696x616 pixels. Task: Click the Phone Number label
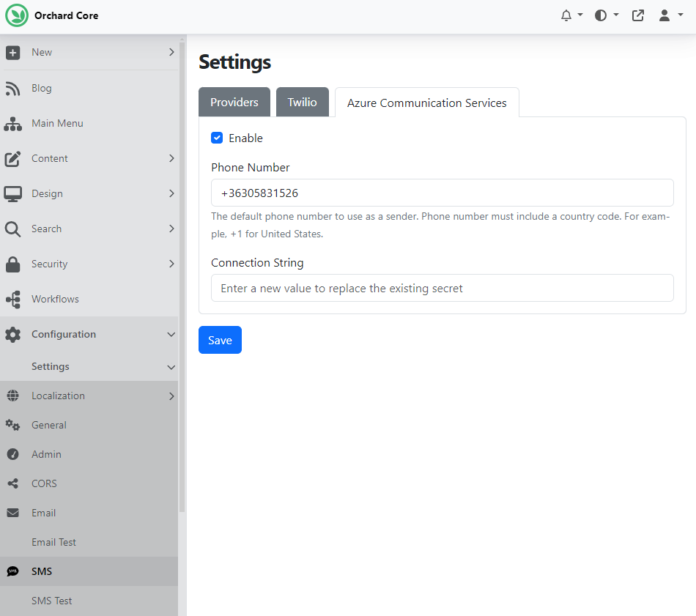coord(251,167)
